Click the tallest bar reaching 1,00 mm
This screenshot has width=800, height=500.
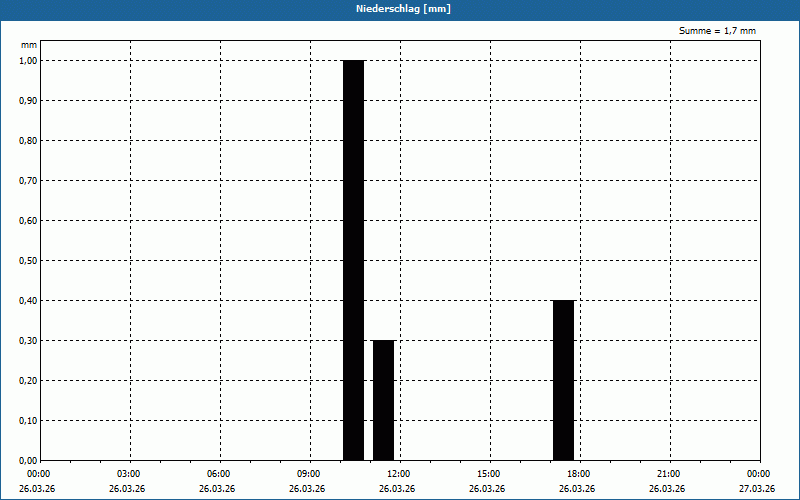tap(353, 260)
